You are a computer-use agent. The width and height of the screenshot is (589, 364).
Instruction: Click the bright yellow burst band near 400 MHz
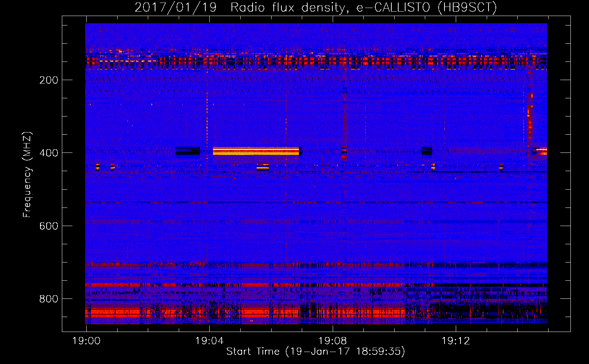[256, 151]
